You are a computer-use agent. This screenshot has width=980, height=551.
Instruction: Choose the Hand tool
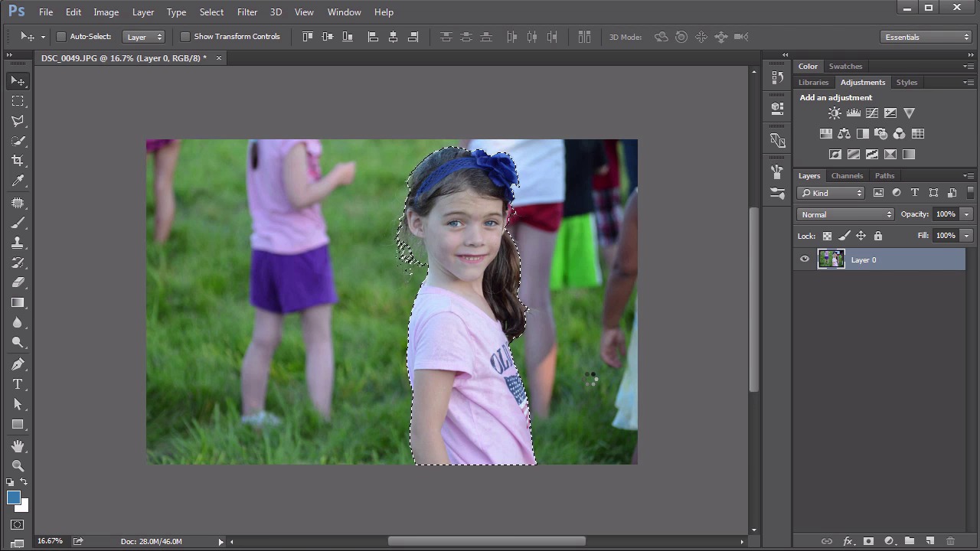18,445
